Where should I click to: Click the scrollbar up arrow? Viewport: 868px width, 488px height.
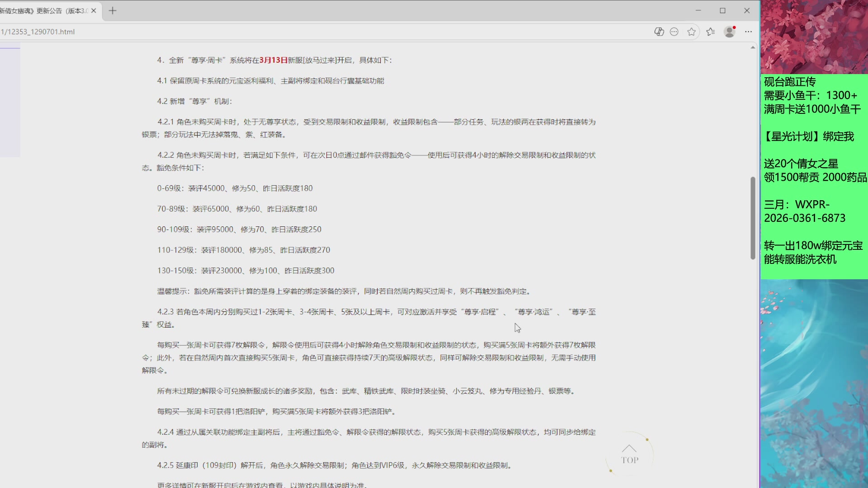point(753,47)
